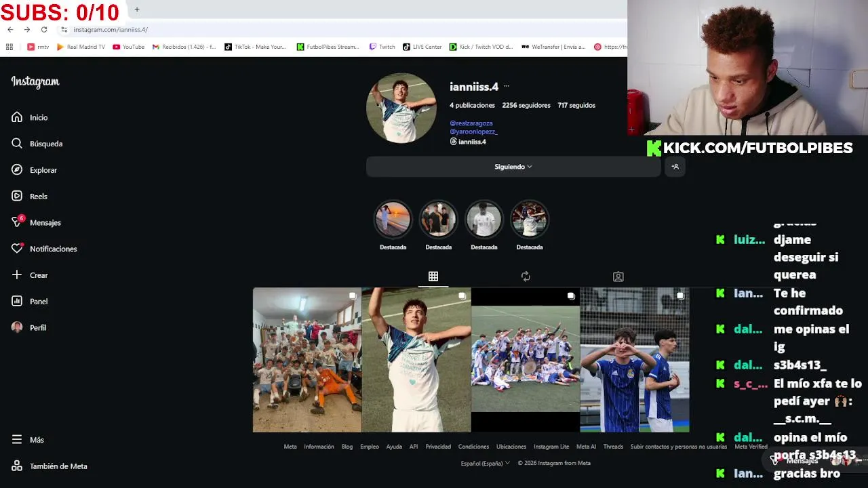
Task: Click the suggested accounts person-plus button
Action: (x=675, y=167)
